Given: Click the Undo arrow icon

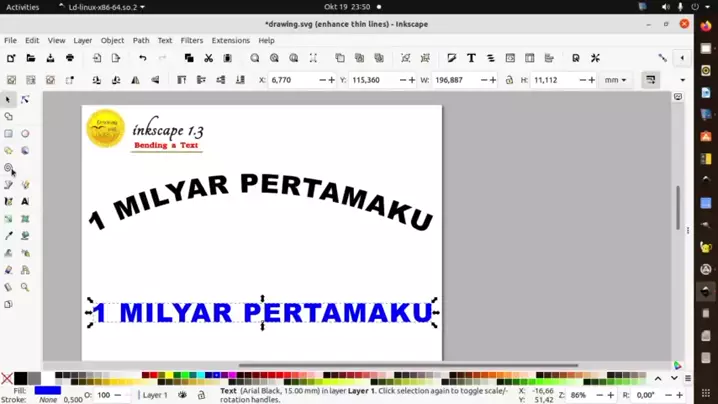Looking at the screenshot, I should (143, 58).
